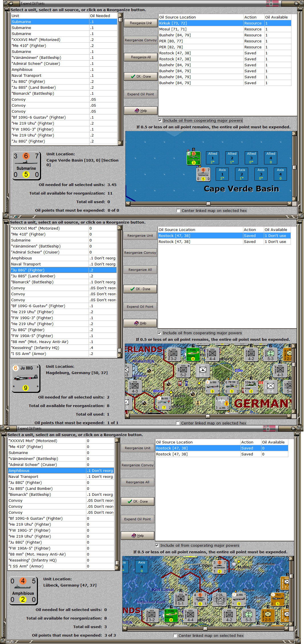Viewport: 304px width, 644px height.
Task: Select 2 OIL barrels counter in bottom map
Action: click(x=219, y=599)
